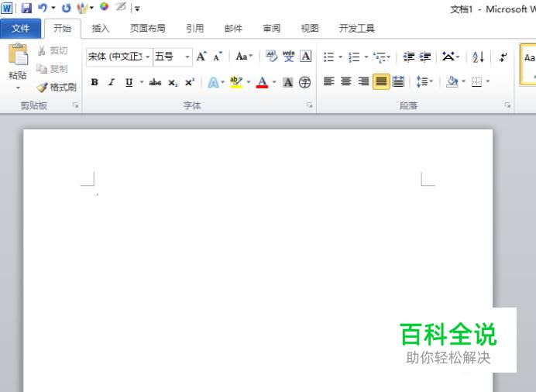536x392 pixels.
Task: Open the font color dropdown arrow
Action: (274, 82)
